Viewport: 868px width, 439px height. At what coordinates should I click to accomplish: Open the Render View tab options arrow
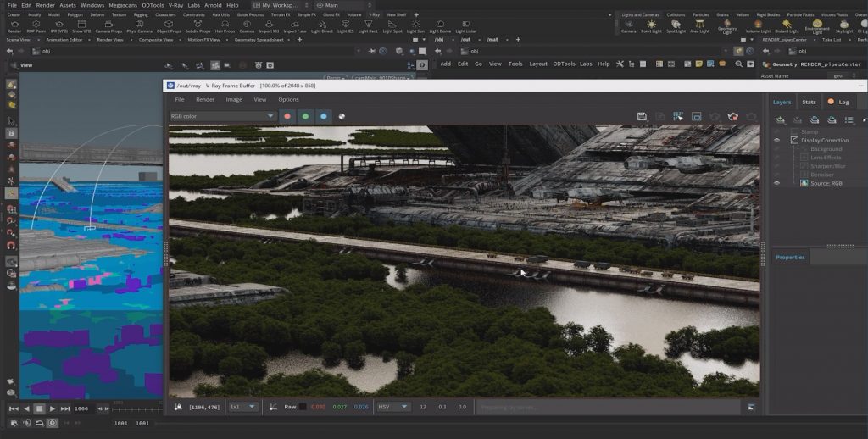(131, 40)
